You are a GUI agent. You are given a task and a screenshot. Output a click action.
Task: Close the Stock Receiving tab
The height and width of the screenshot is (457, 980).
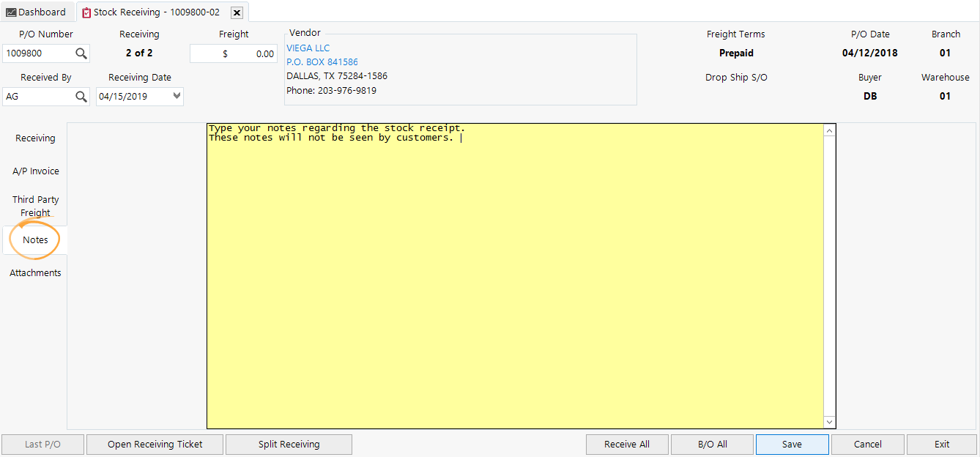pyautogui.click(x=237, y=12)
